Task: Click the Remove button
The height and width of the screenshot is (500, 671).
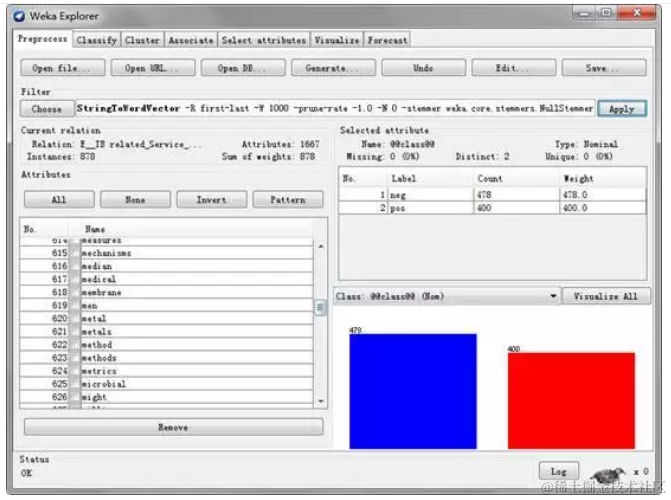Action: pos(173,427)
